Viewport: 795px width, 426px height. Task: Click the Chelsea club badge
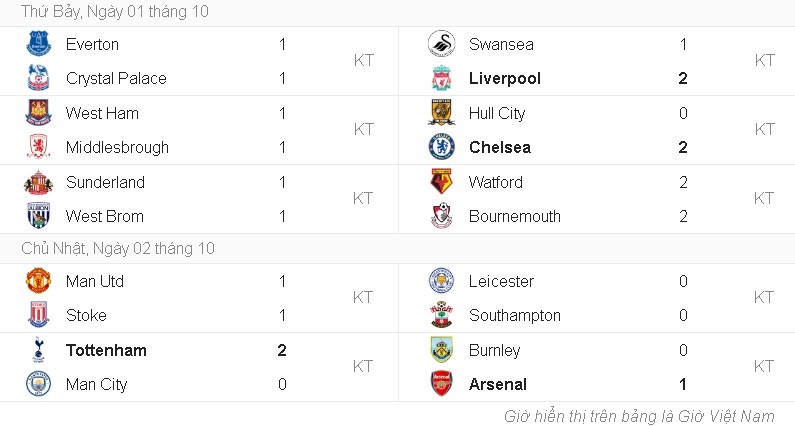[441, 147]
